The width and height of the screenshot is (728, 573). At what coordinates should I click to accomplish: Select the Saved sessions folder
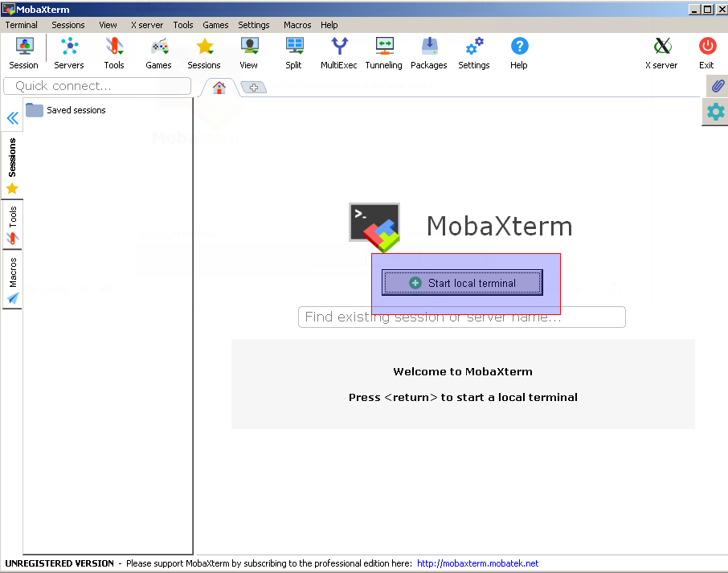65,110
